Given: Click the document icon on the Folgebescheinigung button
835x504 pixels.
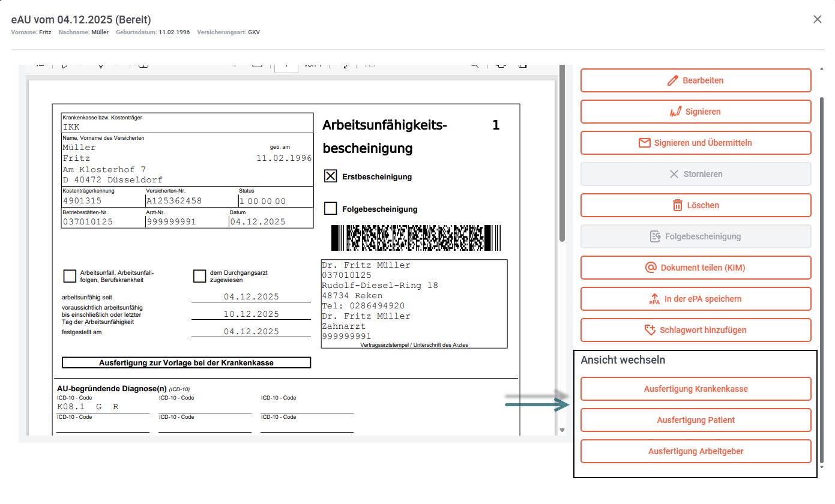Looking at the screenshot, I should pyautogui.click(x=656, y=236).
